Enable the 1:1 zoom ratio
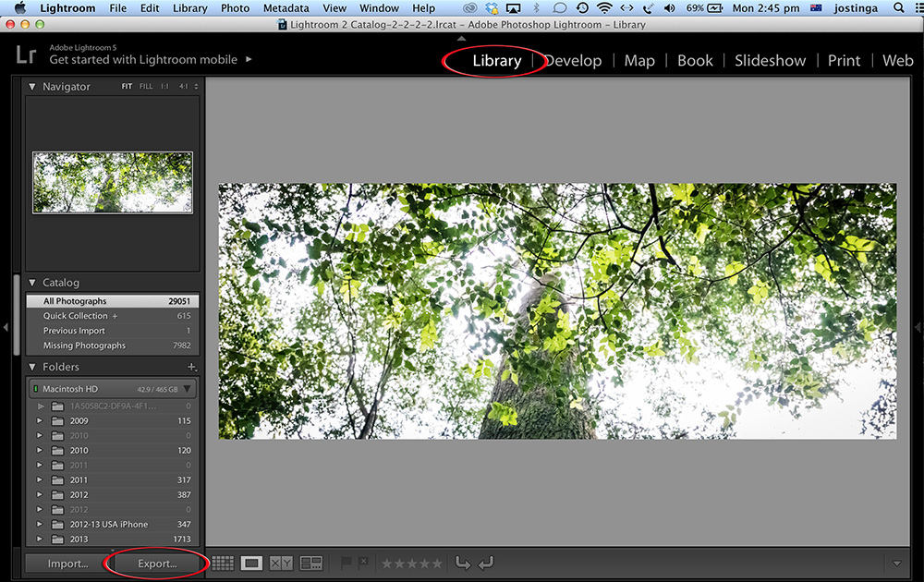This screenshot has height=582, width=924. point(164,86)
